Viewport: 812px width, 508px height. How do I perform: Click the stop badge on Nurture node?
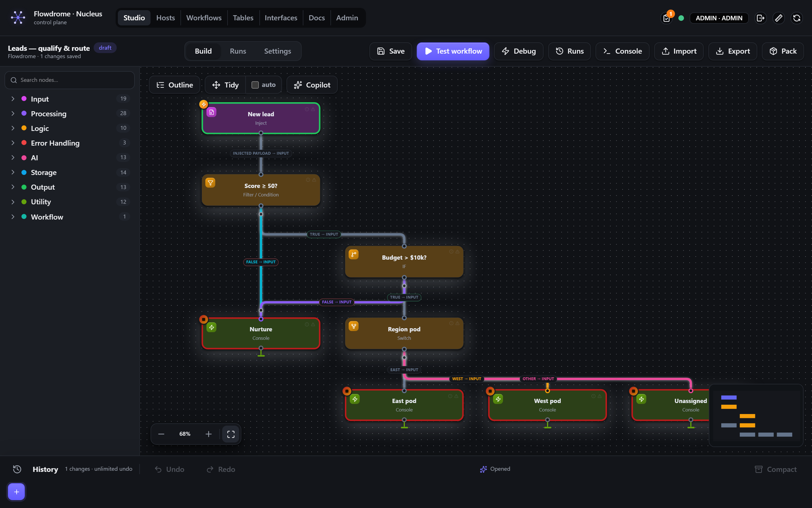[x=204, y=319]
